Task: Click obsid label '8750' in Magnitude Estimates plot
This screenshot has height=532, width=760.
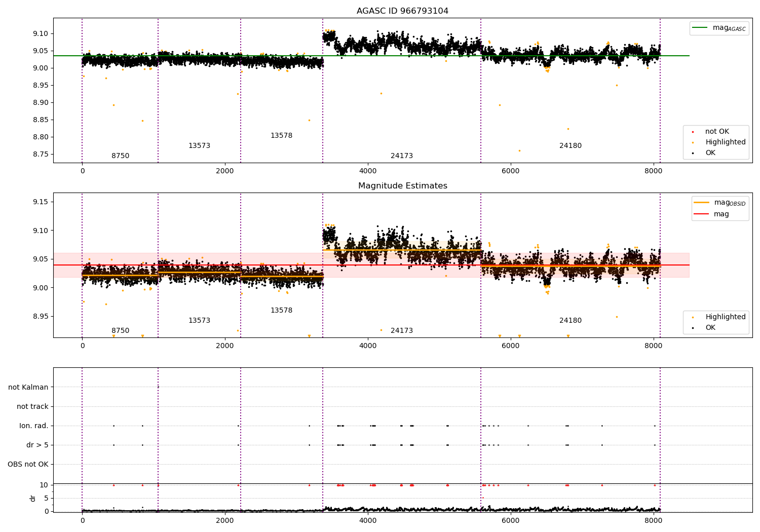Action: [121, 331]
